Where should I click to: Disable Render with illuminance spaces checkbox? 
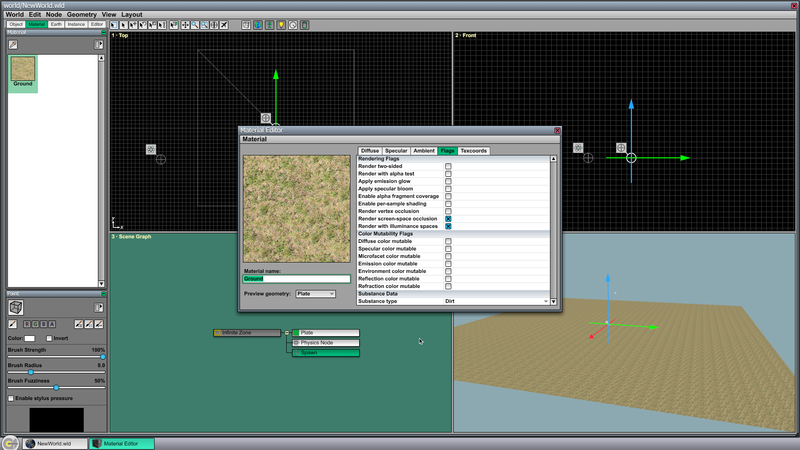point(448,226)
